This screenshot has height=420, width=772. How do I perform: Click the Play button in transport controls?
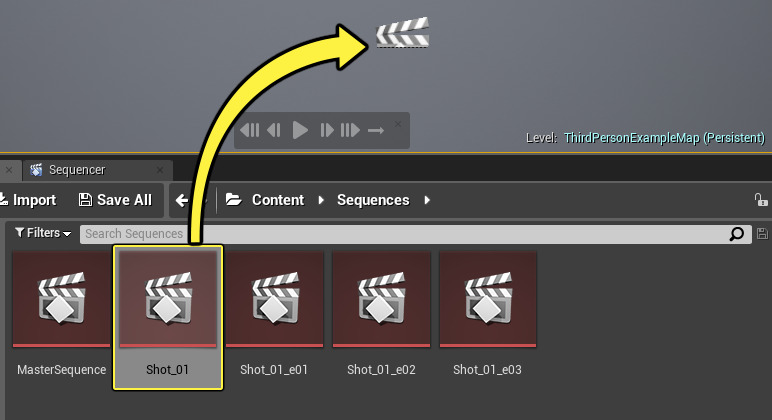(x=300, y=130)
